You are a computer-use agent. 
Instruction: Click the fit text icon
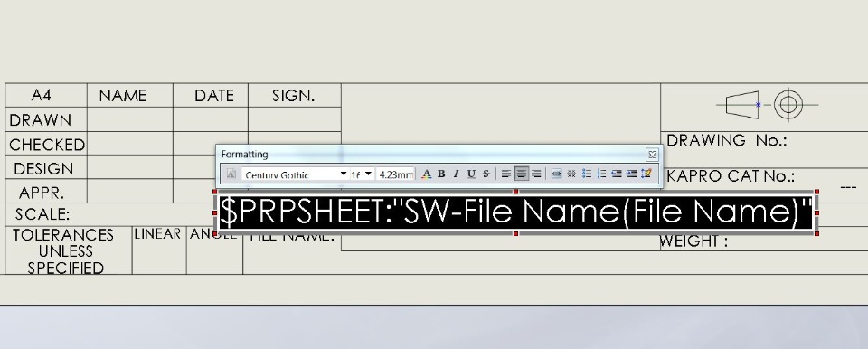coord(556,174)
